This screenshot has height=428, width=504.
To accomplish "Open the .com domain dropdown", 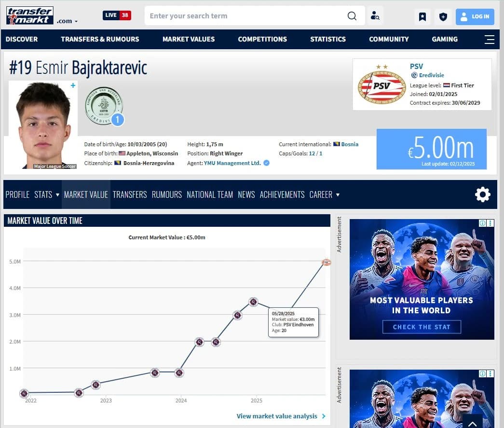I will tap(67, 21).
